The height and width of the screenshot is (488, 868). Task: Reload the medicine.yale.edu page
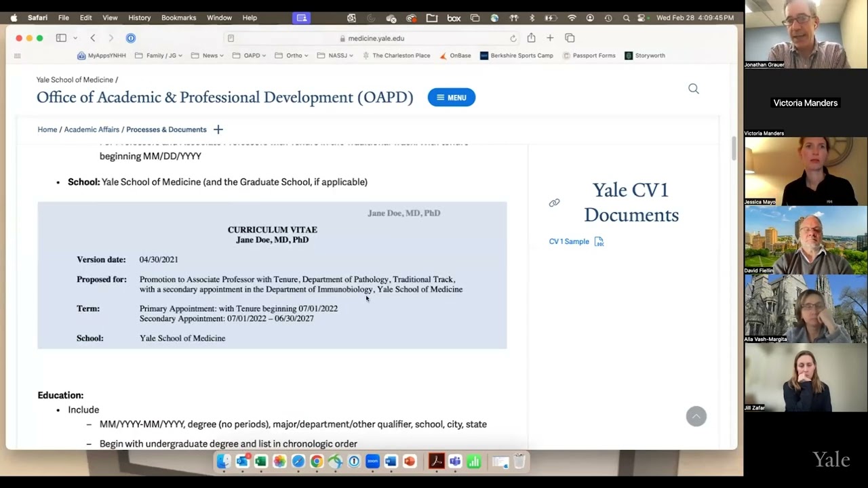tap(513, 38)
